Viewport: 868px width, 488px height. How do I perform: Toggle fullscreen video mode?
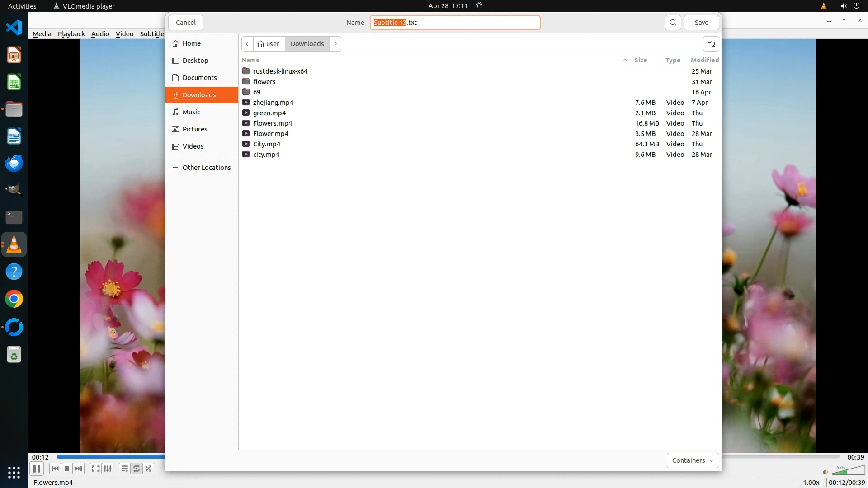(x=95, y=469)
